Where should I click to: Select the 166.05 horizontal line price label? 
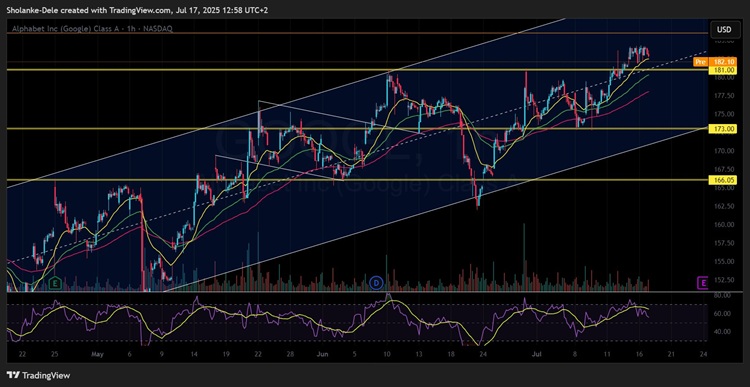tap(724, 180)
